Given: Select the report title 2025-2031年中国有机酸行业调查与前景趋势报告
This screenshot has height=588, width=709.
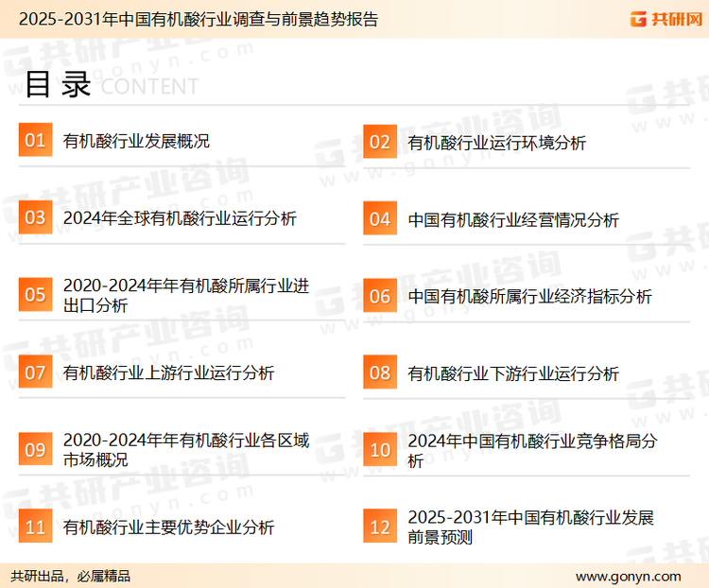Looking at the screenshot, I should click(199, 20).
